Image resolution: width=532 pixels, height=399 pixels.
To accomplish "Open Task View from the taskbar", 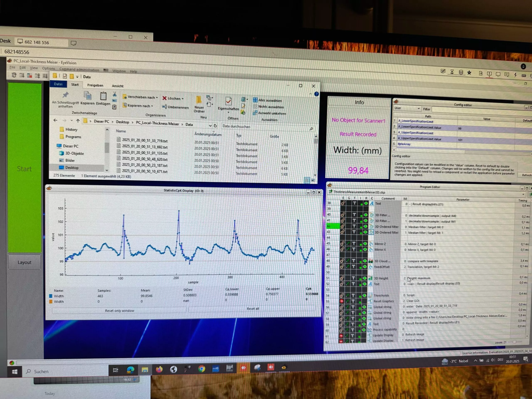I will coord(116,370).
